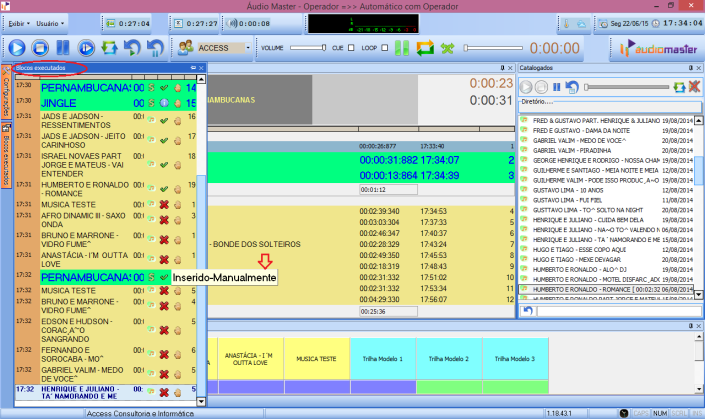Screen dimensions: 705x419
Task: Click the weather cloud icon
Action: [x=581, y=24]
